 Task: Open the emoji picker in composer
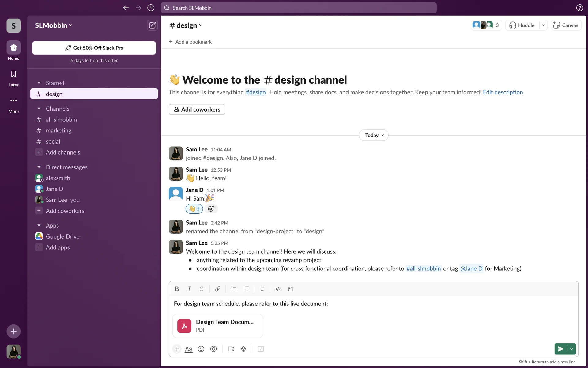coord(201,349)
